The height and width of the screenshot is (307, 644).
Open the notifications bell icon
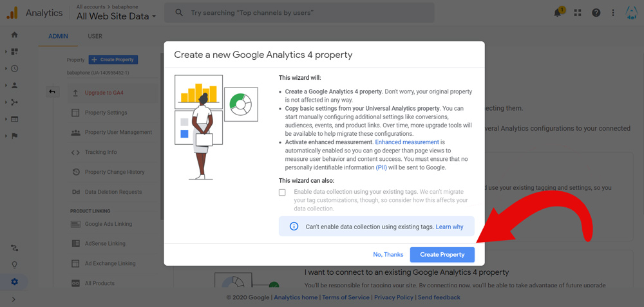pyautogui.click(x=557, y=12)
